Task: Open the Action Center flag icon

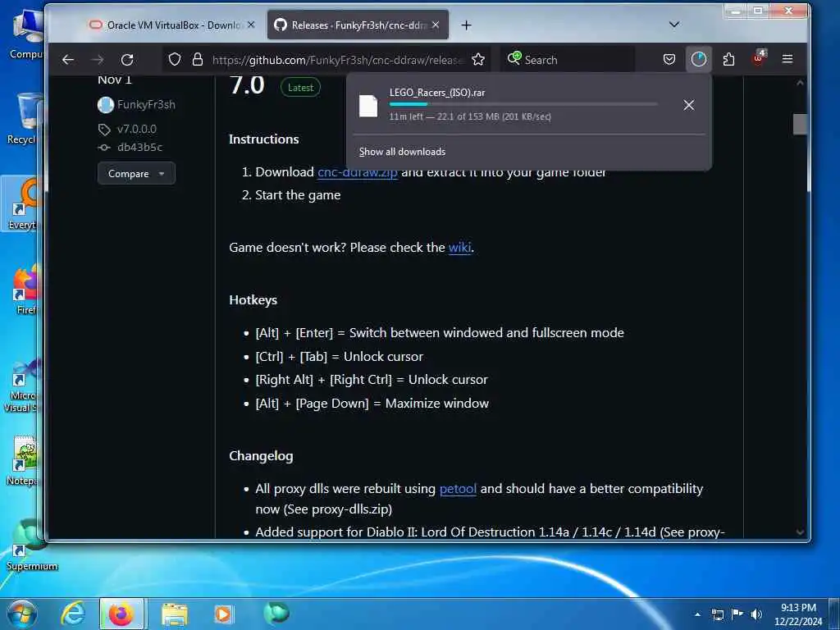Action: click(737, 614)
